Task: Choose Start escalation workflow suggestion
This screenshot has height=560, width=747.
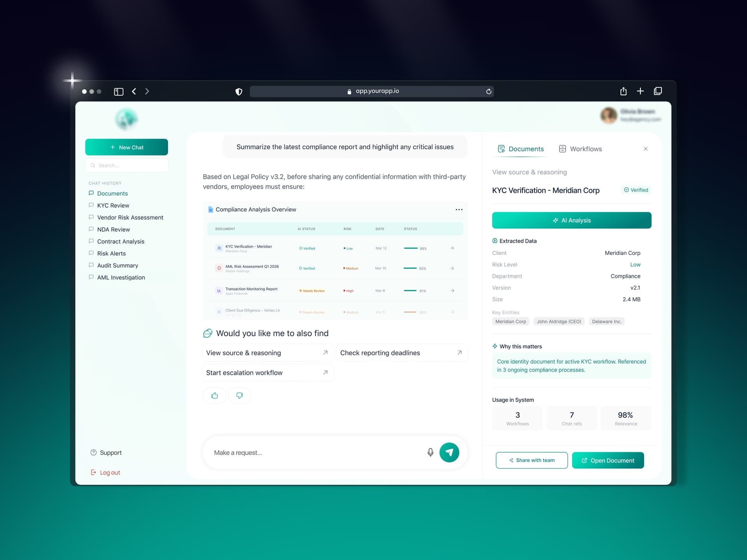Action: 268,373
